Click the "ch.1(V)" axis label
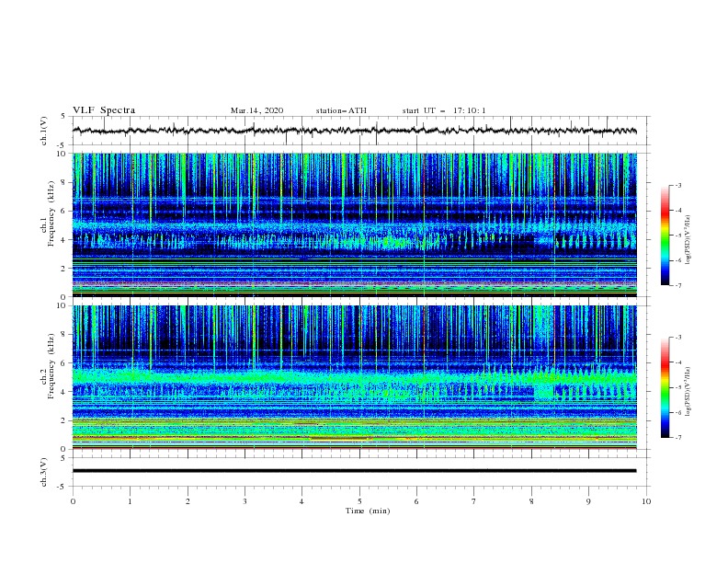 tap(44, 131)
